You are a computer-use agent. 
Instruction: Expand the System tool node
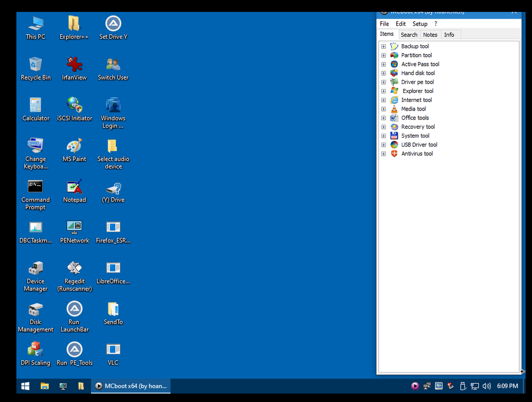[383, 136]
